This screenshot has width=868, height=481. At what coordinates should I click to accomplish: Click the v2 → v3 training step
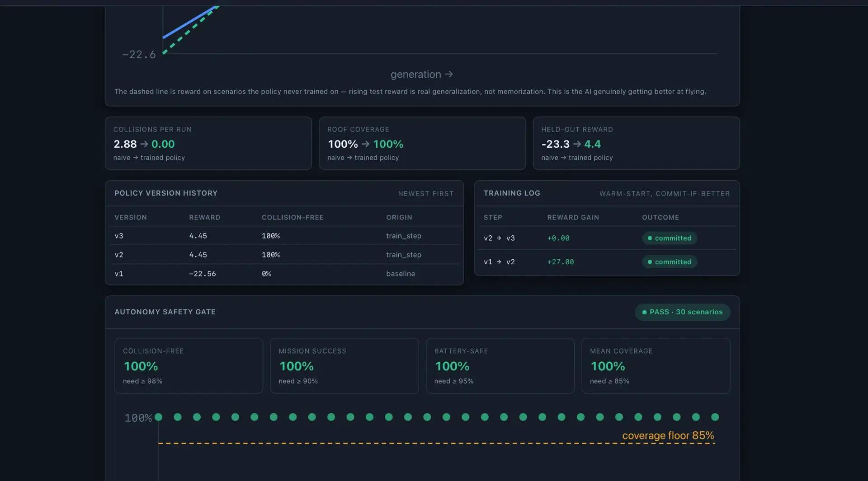pos(499,238)
